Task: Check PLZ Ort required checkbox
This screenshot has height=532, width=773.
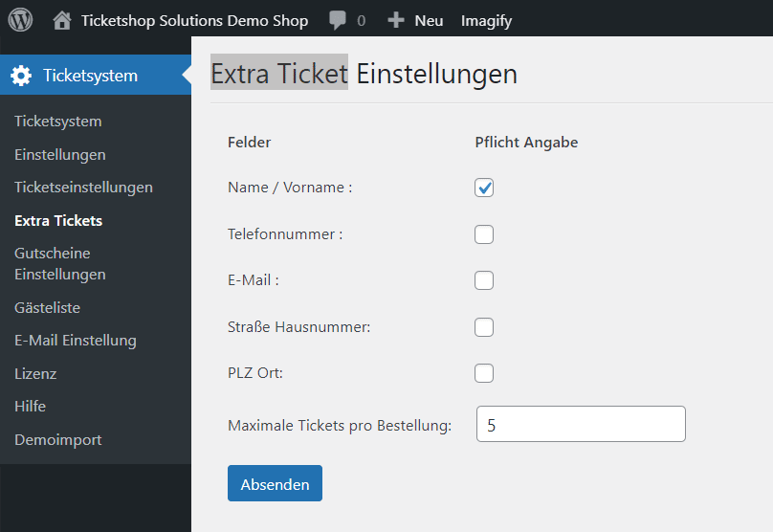Action: [484, 373]
